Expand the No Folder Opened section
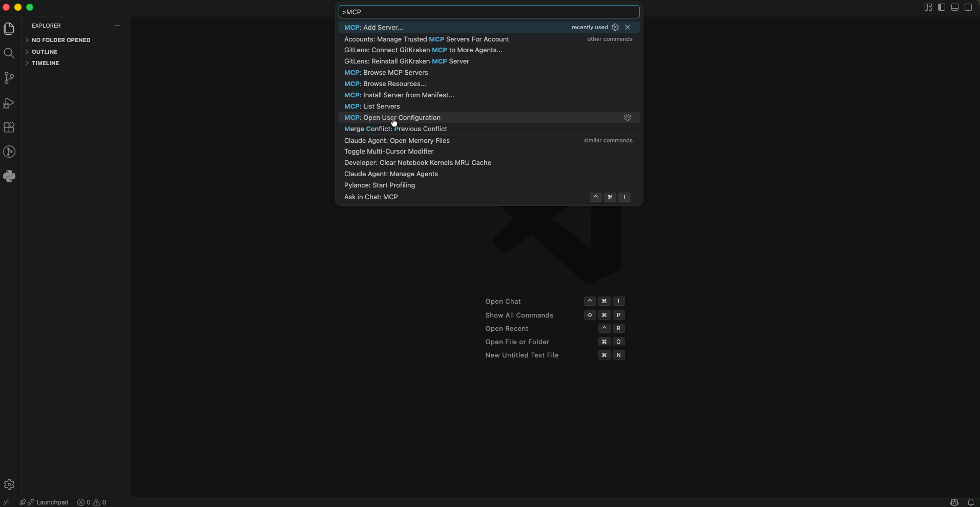Image resolution: width=980 pixels, height=507 pixels. pyautogui.click(x=76, y=40)
